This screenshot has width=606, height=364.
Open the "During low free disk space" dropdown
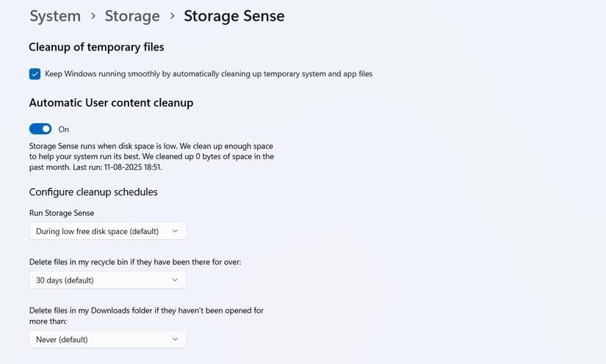(x=107, y=231)
